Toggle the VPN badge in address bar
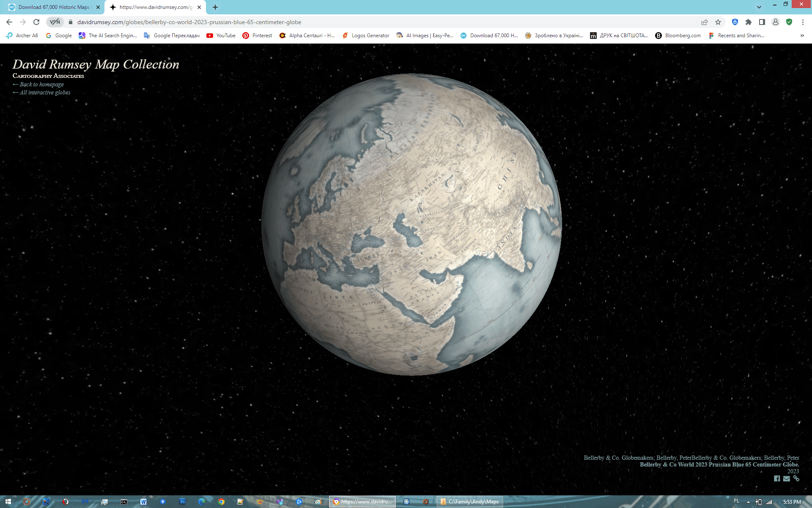812x508 pixels. pyautogui.click(x=55, y=22)
